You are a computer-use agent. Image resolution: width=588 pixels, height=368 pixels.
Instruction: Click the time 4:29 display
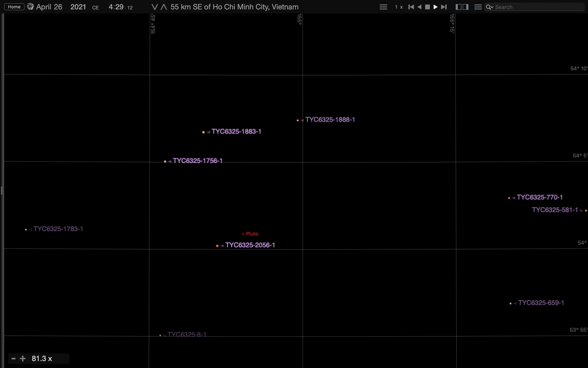(x=116, y=7)
